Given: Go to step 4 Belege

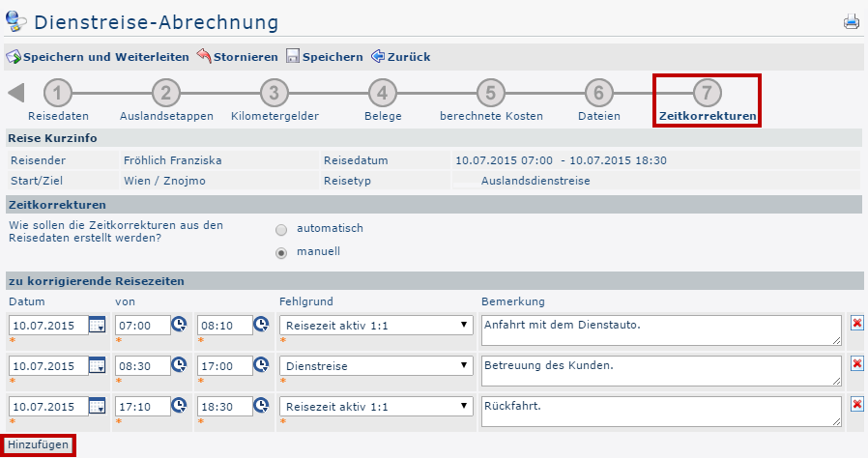Looking at the screenshot, I should tap(382, 94).
